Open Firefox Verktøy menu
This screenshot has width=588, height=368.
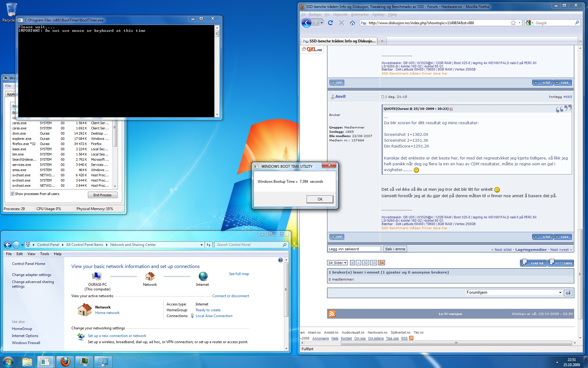pyautogui.click(x=378, y=14)
